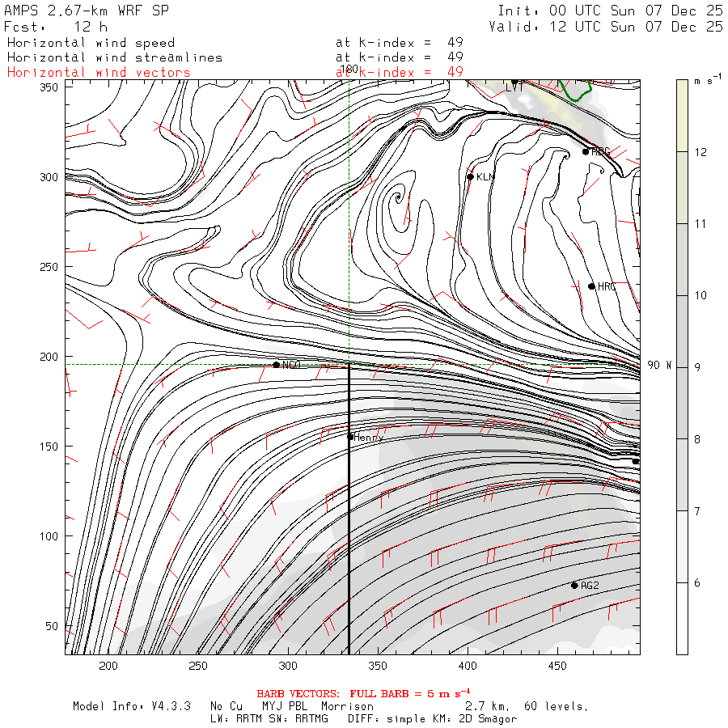Click color bar value label '12'
This screenshot has height=728, width=728.
(700, 152)
